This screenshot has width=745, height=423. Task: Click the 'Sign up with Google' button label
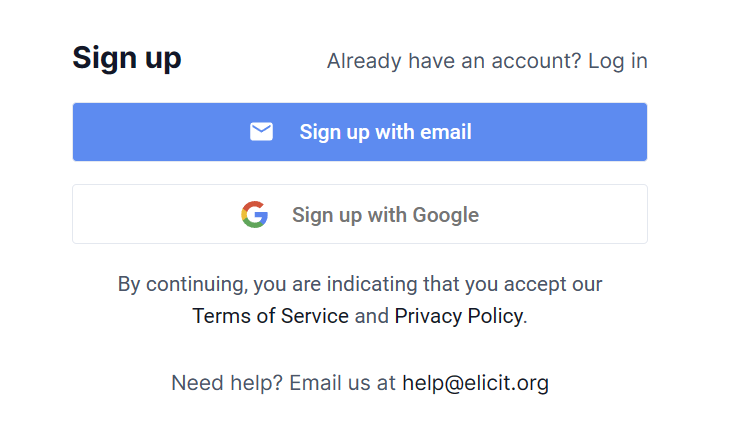coord(385,214)
